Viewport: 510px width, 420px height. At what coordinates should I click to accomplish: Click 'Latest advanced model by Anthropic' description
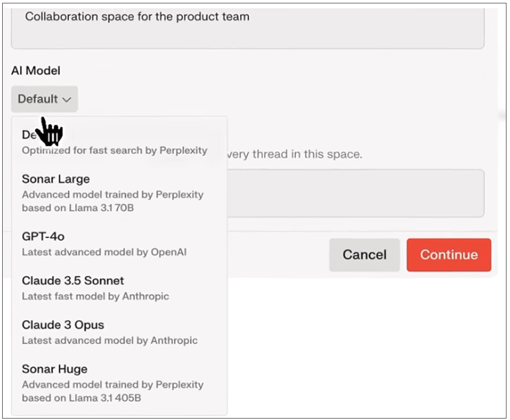110,341
